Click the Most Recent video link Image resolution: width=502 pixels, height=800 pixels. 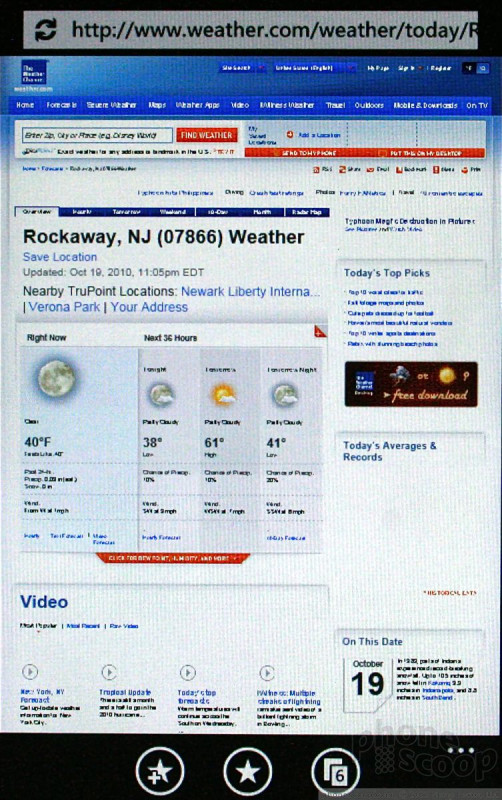[83, 626]
